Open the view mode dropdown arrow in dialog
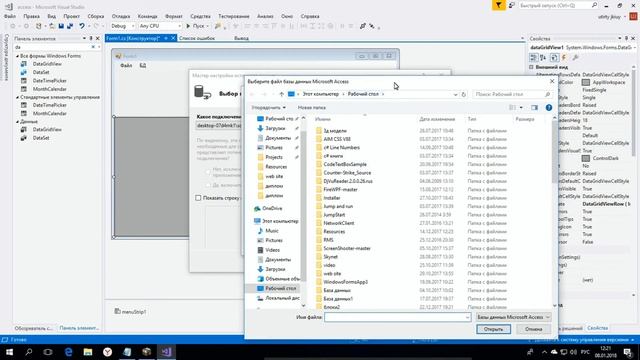640x360 pixels. pos(521,107)
